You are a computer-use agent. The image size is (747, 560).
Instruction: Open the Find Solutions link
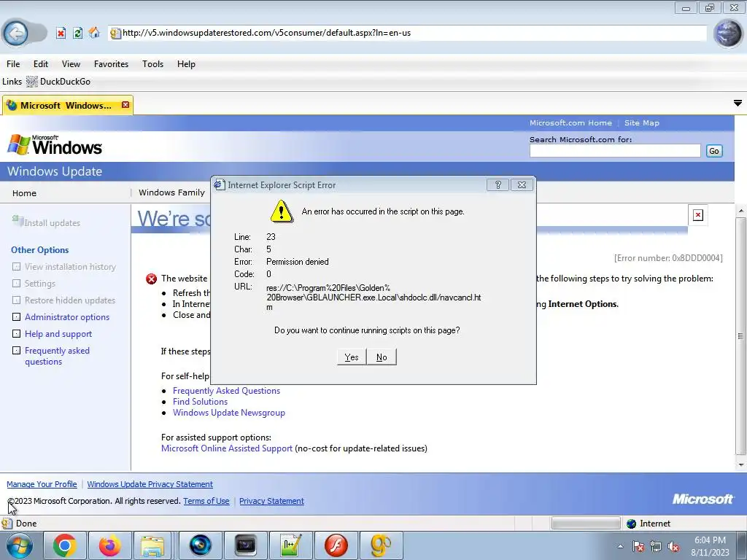pyautogui.click(x=200, y=402)
